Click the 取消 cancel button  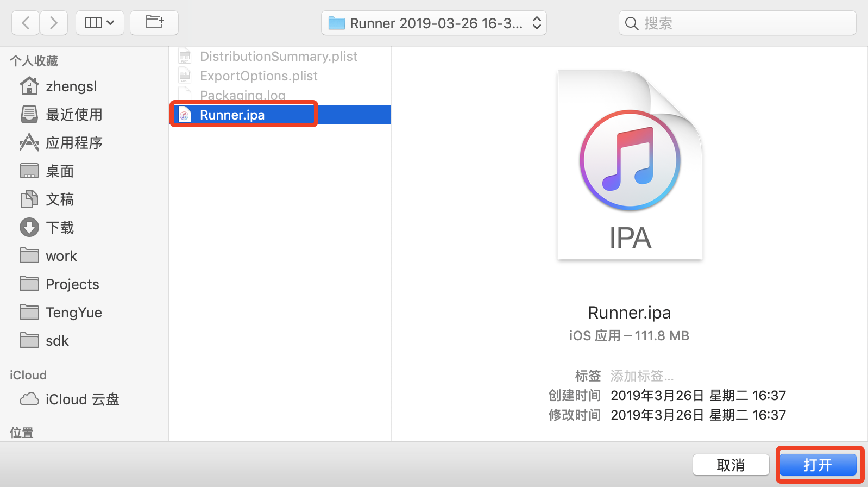click(x=731, y=465)
